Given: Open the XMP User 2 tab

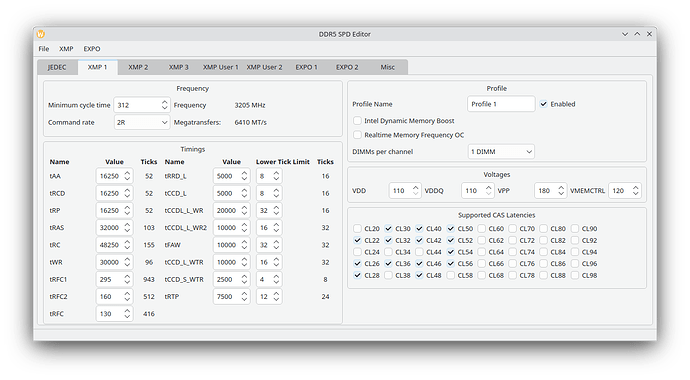Looking at the screenshot, I should tap(264, 67).
